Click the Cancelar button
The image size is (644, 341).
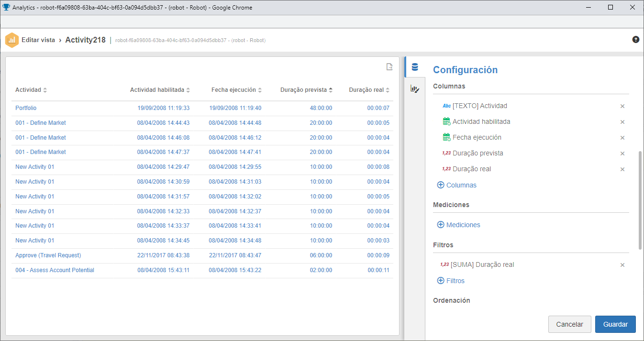(569, 324)
